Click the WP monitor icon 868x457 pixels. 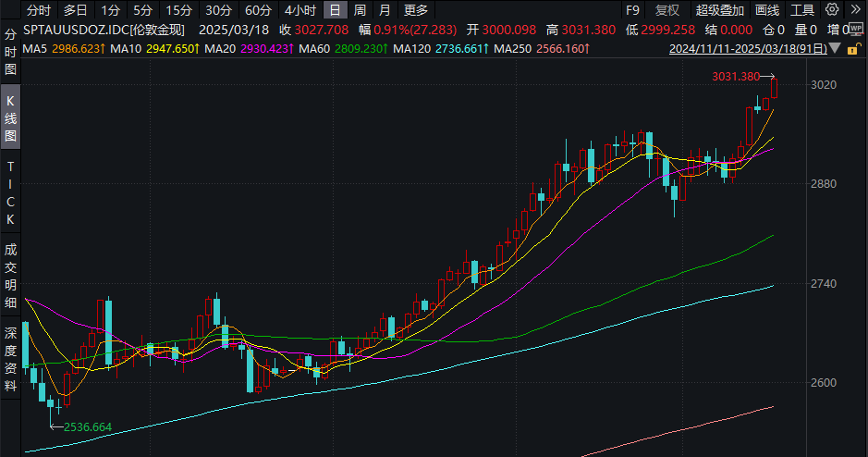tap(855, 30)
